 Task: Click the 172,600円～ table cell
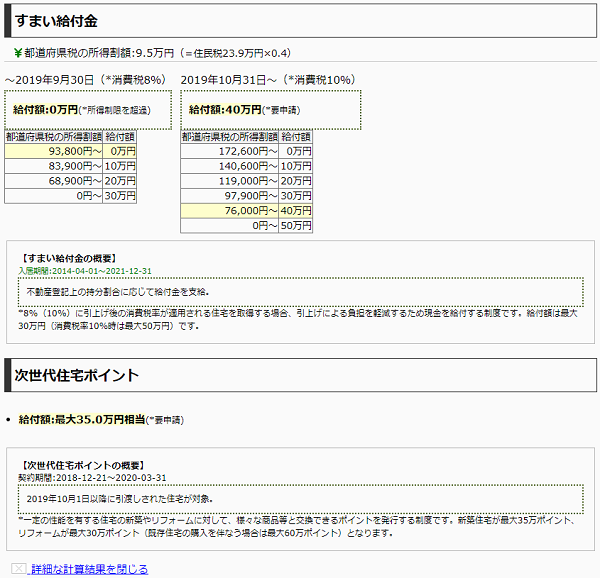coord(230,151)
